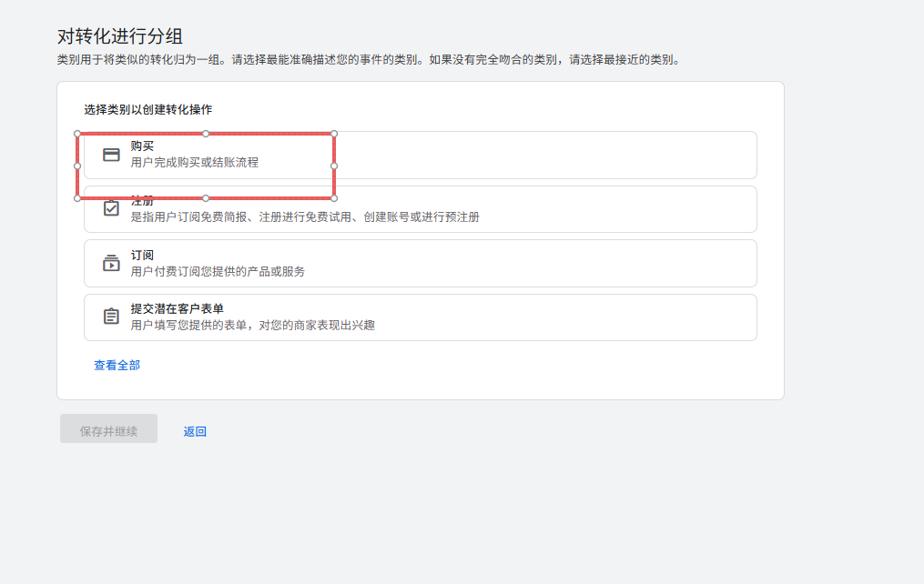Viewport: 924px width, 584px height.
Task: Click the bottom-left handle of red selection box
Action: click(x=77, y=197)
